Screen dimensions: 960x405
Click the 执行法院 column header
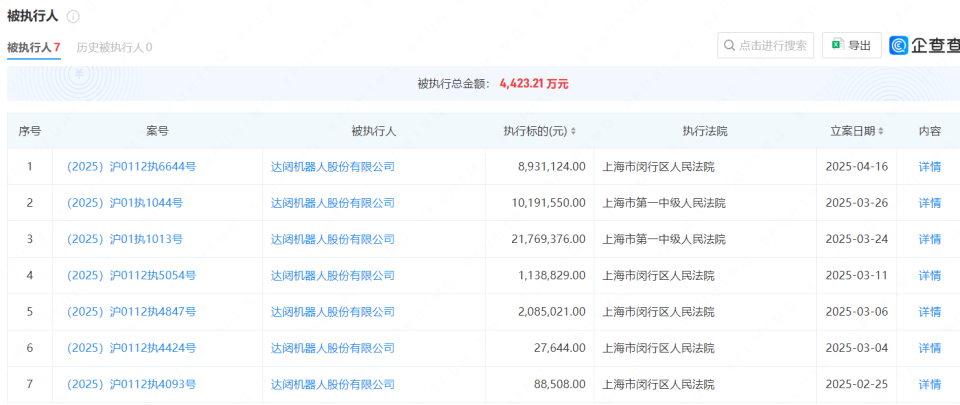(705, 131)
